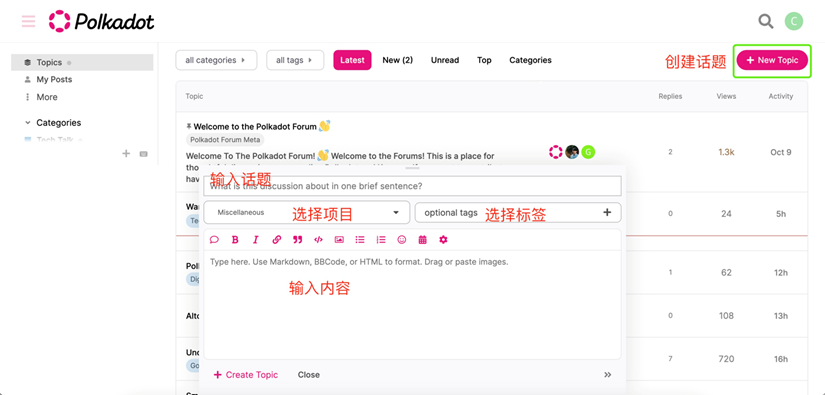
Task: Click the New Topic button
Action: click(772, 60)
